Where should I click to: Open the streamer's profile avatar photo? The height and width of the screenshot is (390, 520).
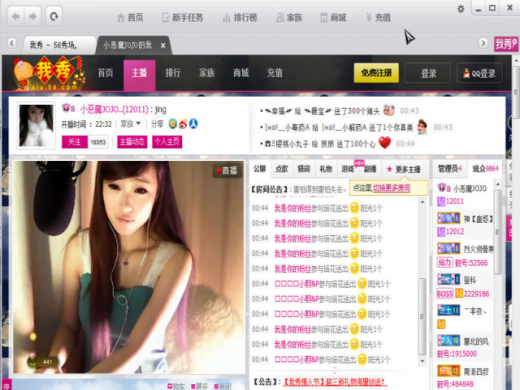point(36,126)
